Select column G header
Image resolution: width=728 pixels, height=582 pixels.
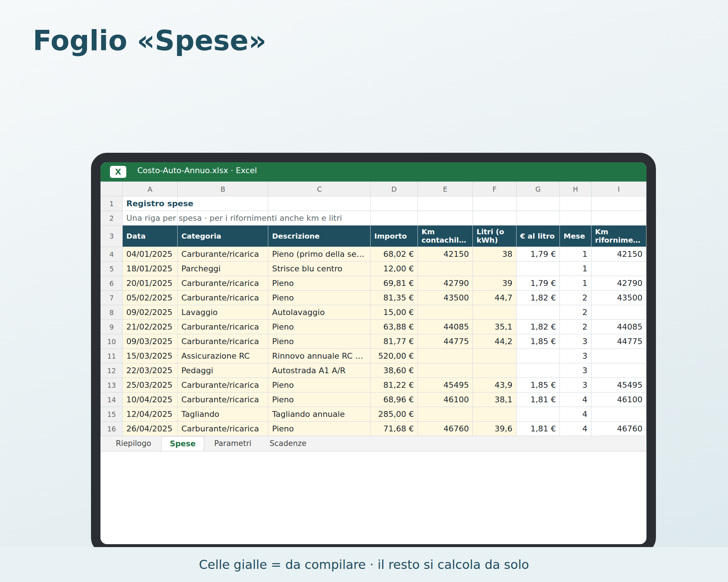click(538, 189)
